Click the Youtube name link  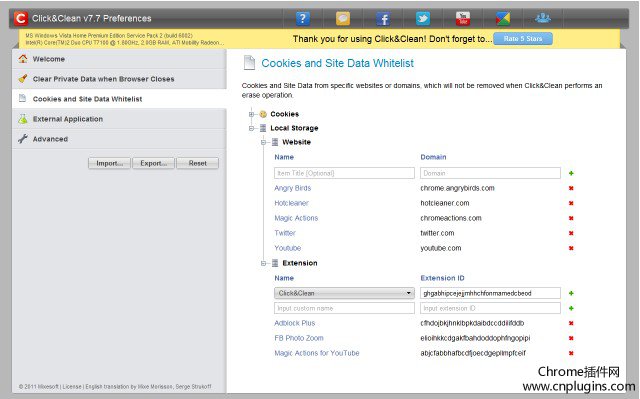click(288, 248)
